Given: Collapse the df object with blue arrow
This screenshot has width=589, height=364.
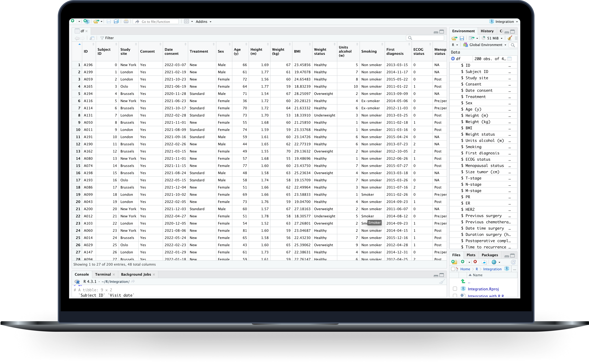Looking at the screenshot, I should (x=453, y=59).
